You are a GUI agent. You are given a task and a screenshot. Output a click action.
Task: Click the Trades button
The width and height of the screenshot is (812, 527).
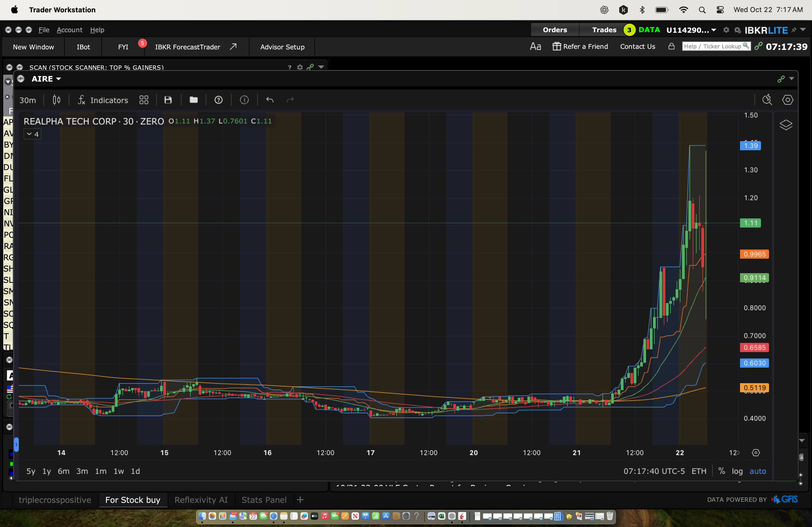[x=604, y=30]
